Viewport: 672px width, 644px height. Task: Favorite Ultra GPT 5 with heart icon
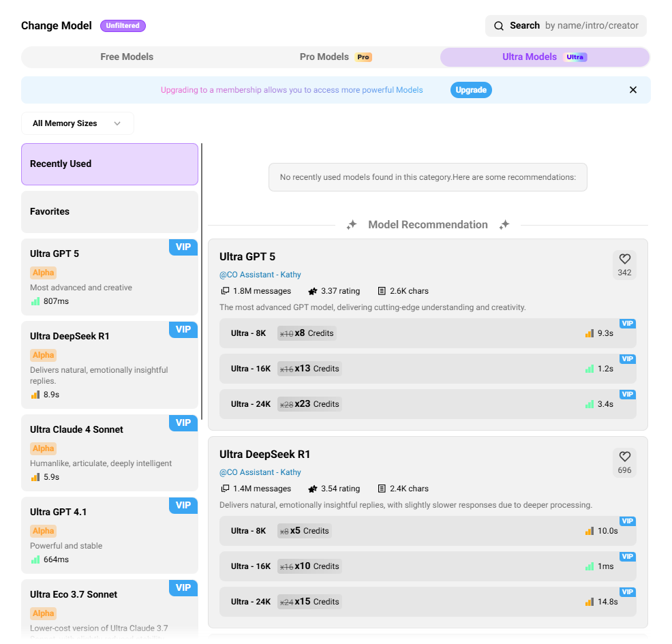[624, 259]
